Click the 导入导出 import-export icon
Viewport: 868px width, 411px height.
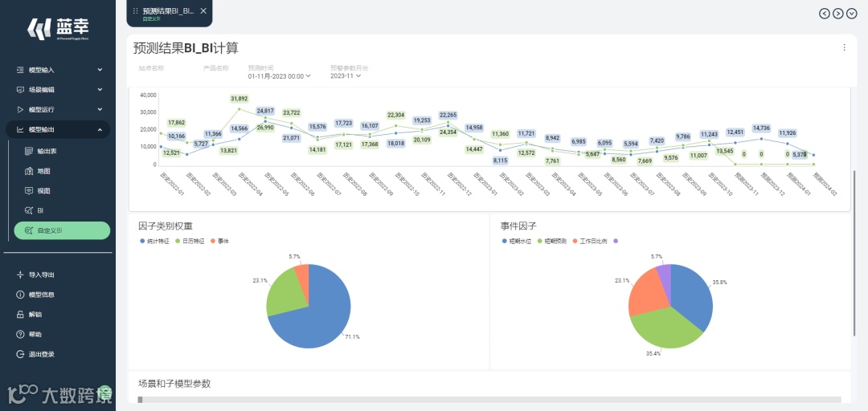20,275
